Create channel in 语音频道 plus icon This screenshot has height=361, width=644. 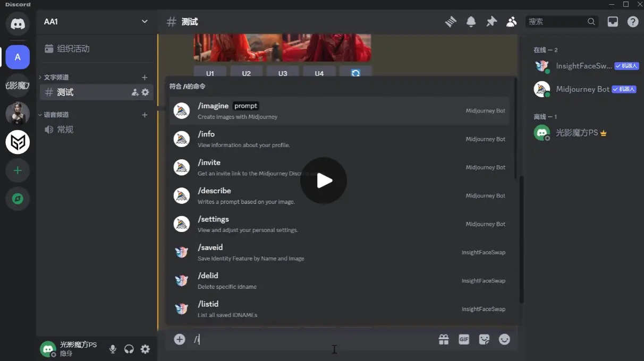tap(145, 115)
